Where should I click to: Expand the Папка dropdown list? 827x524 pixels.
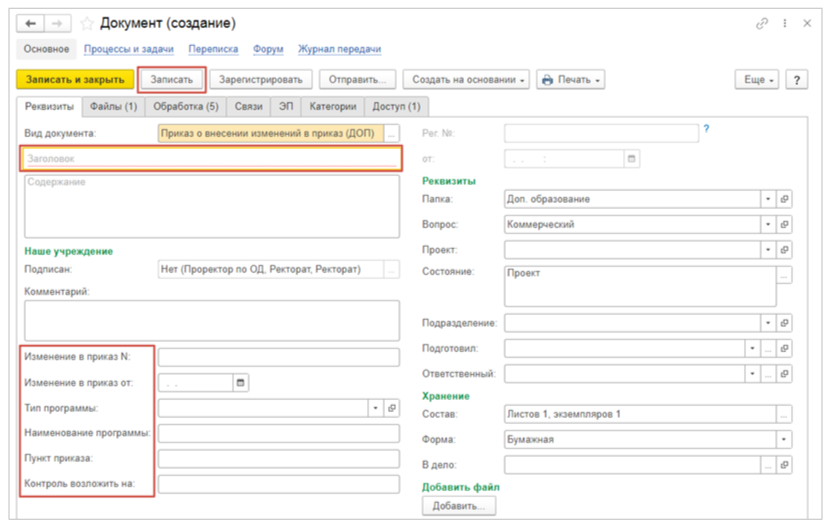point(768,199)
